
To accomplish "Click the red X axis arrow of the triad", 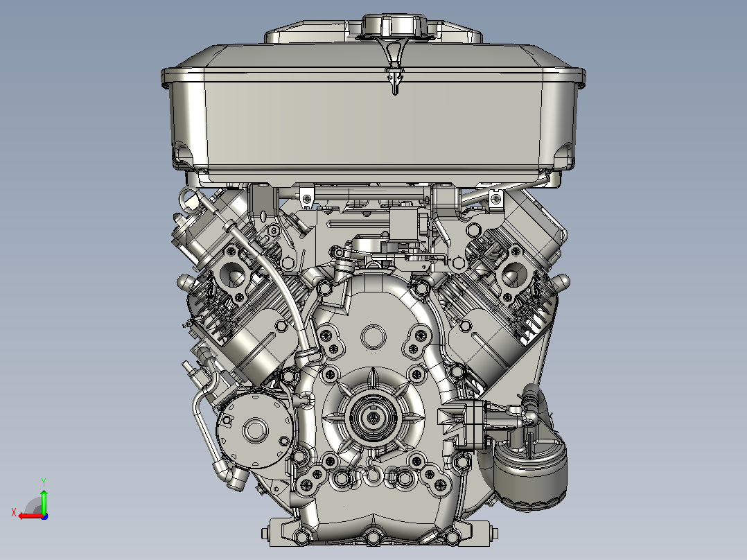I will [30, 516].
